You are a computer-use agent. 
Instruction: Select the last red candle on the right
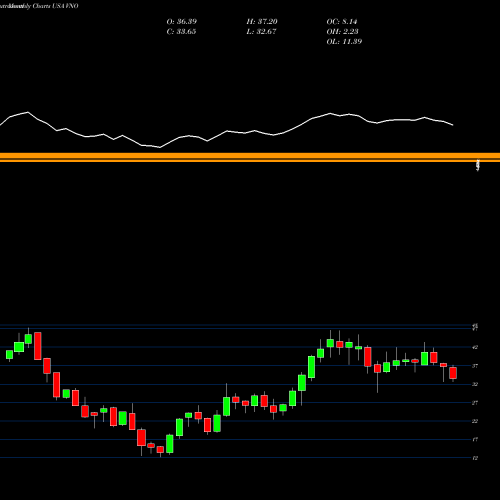453,373
